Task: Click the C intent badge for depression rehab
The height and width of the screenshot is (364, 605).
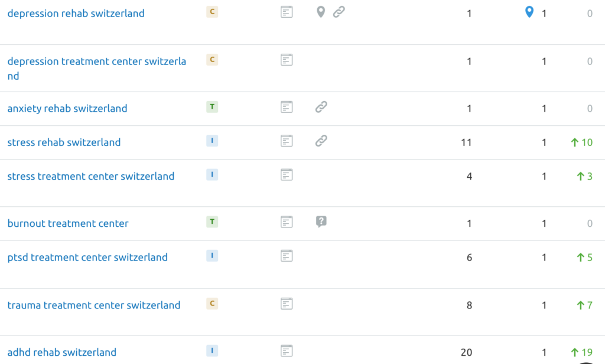Action: pos(212,12)
